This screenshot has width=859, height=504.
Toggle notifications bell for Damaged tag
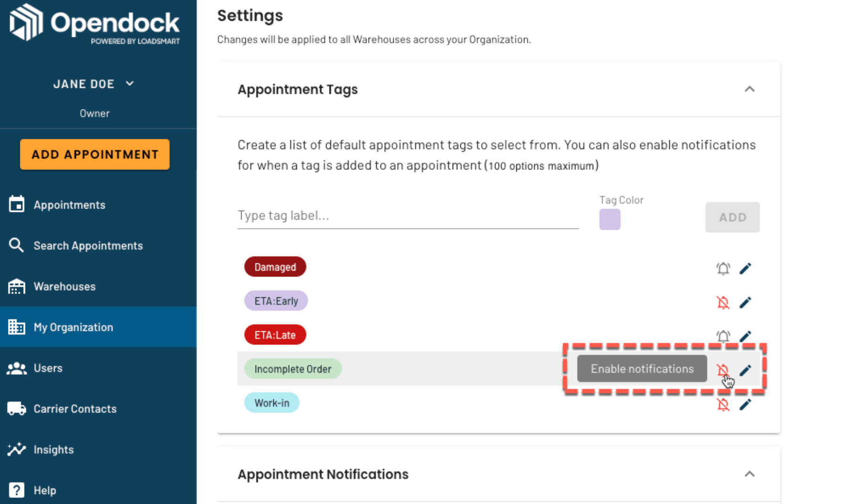coord(723,269)
